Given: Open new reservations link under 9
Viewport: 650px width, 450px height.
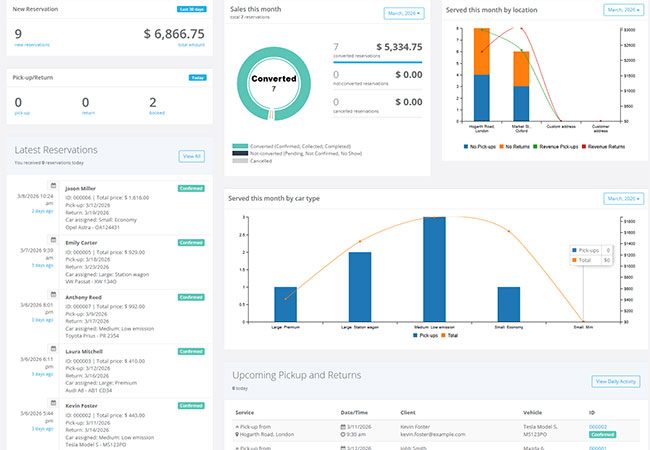Looking at the screenshot, I should [x=32, y=45].
